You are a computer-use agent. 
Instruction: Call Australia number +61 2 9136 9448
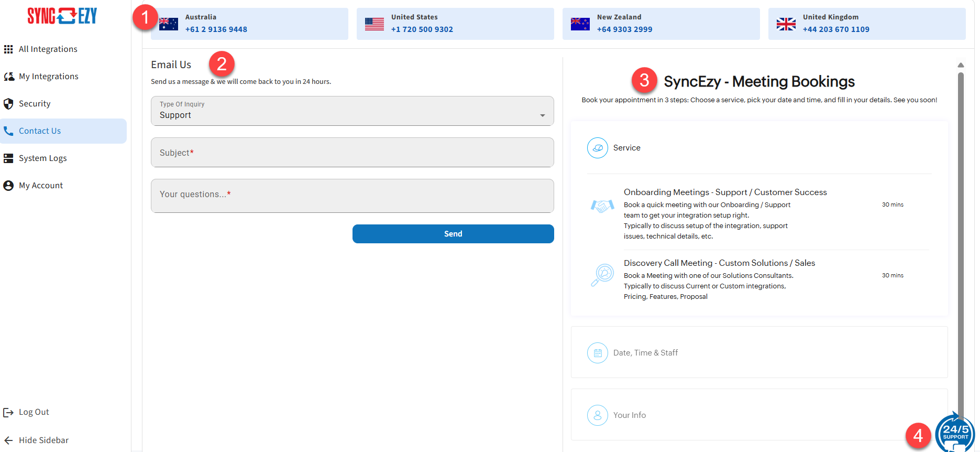pyautogui.click(x=216, y=30)
